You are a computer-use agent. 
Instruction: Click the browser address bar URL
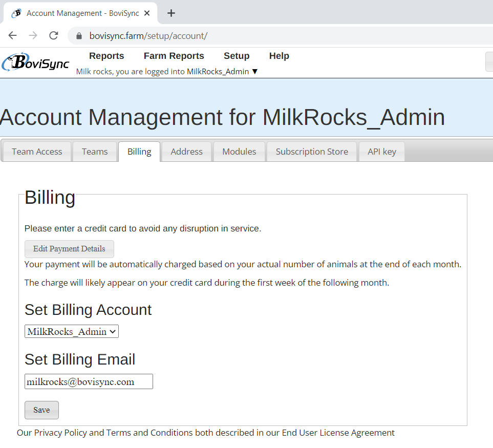click(148, 36)
